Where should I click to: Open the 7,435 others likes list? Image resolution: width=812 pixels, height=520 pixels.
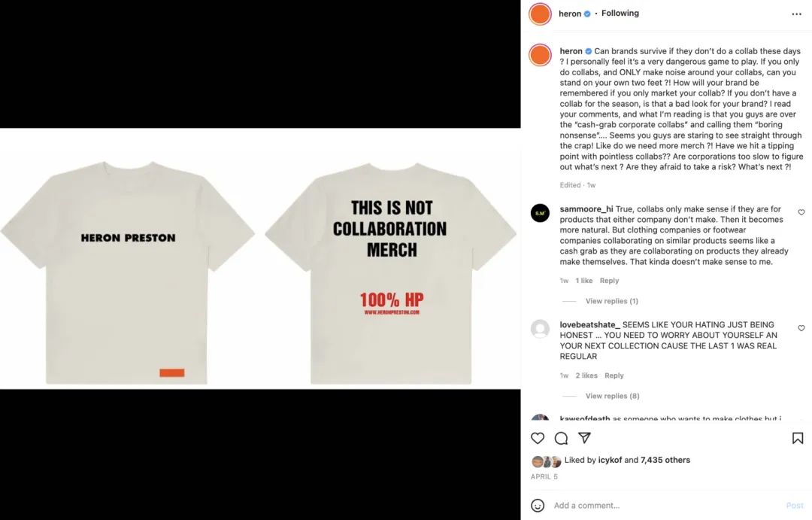coord(665,460)
